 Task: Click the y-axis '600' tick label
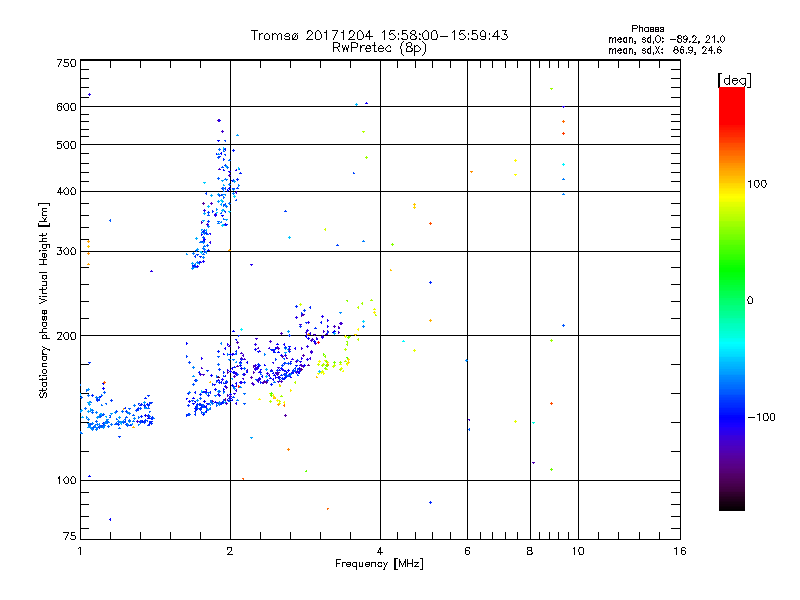(66, 107)
